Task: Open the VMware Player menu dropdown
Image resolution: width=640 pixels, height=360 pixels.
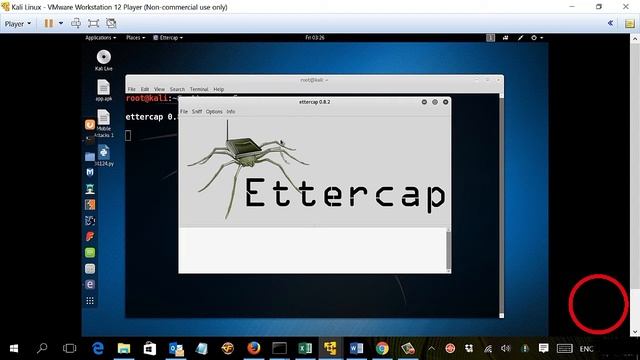Action: (x=18, y=24)
